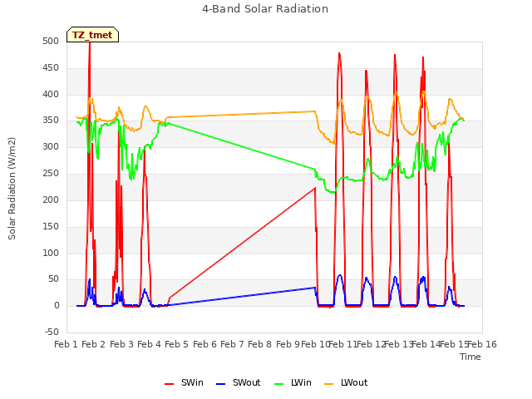Click the Time axis label

470,357
